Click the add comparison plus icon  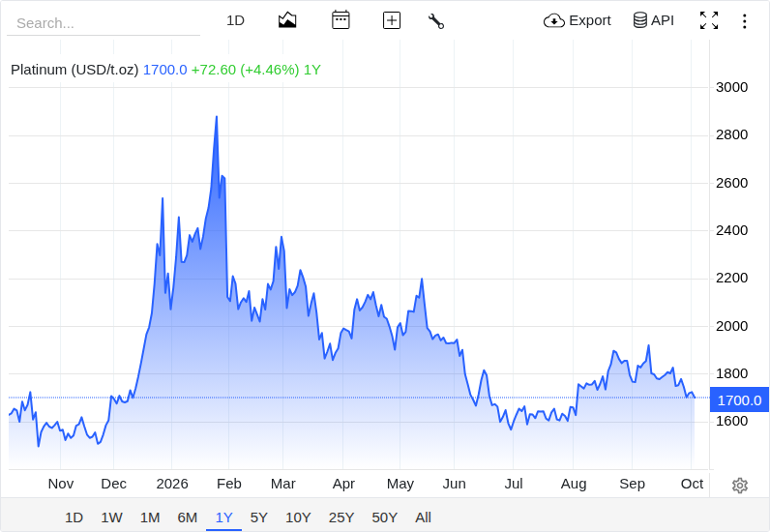[x=392, y=20]
